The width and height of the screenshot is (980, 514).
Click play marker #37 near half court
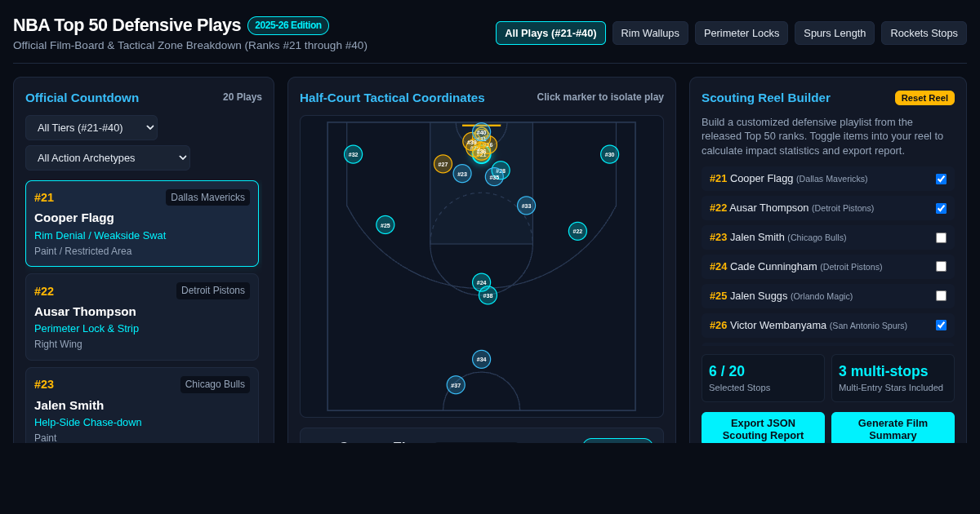456,385
